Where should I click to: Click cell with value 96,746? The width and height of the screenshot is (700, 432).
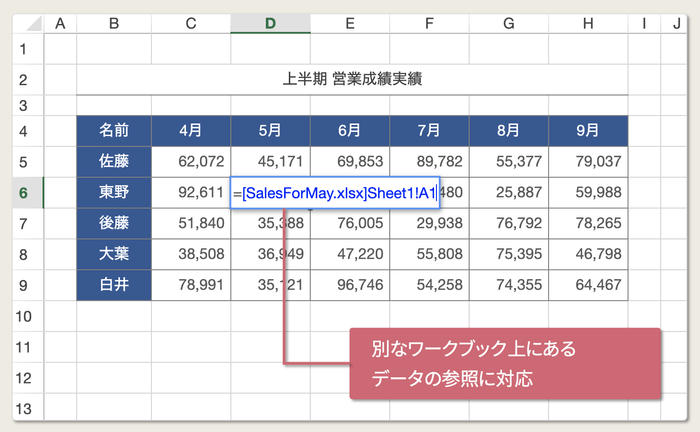tap(350, 285)
